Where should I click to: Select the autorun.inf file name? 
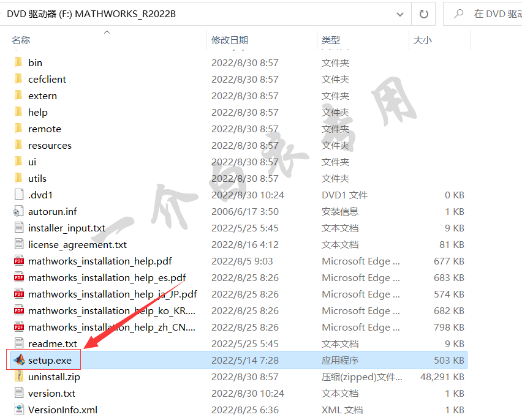coord(53,212)
